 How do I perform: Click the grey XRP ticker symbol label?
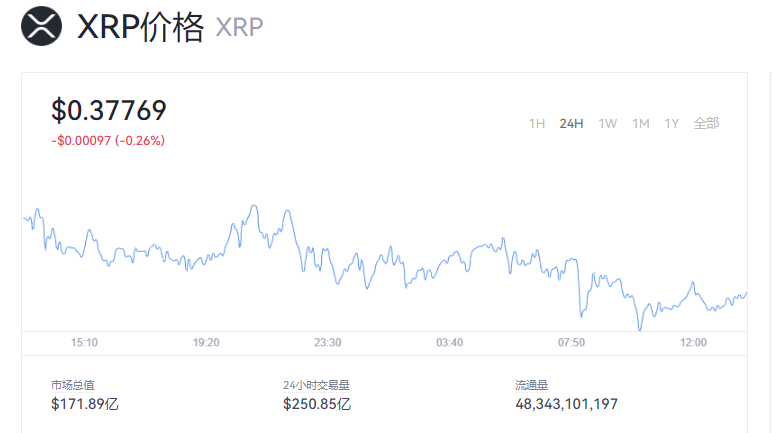point(239,28)
